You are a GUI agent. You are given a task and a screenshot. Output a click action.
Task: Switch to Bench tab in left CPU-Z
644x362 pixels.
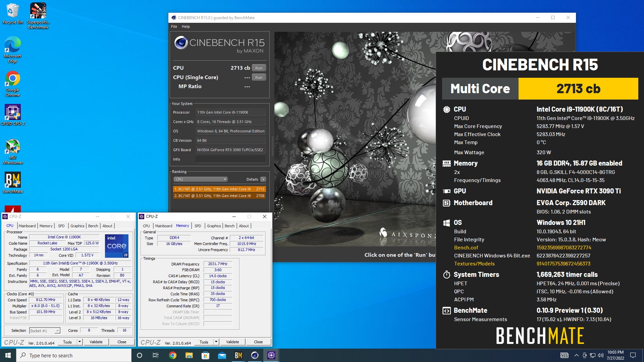pos(93,226)
